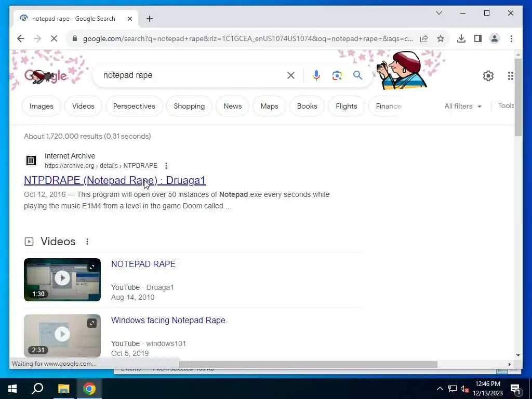Open the Windows facing Notepad Rape video link
532x399 pixels.
(169, 320)
